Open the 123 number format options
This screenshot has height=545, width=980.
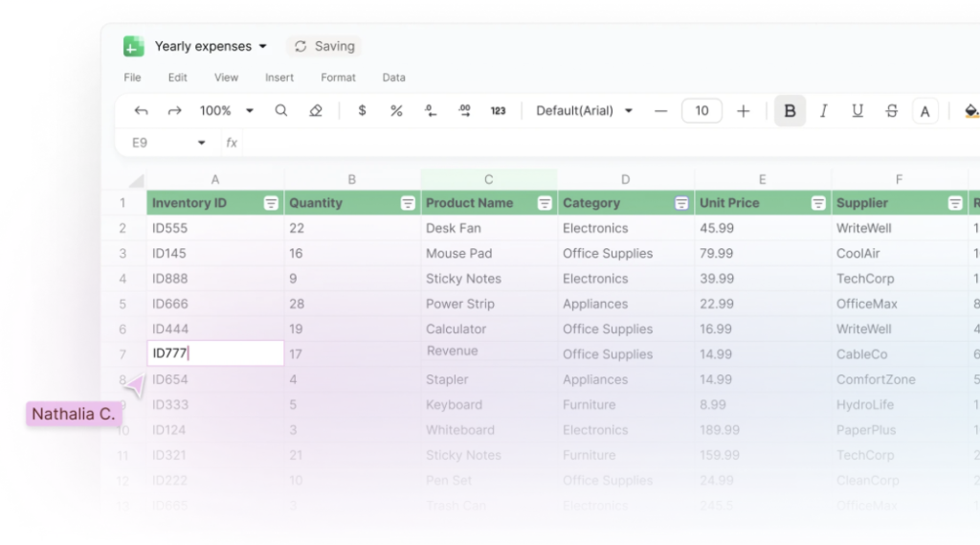coord(498,111)
